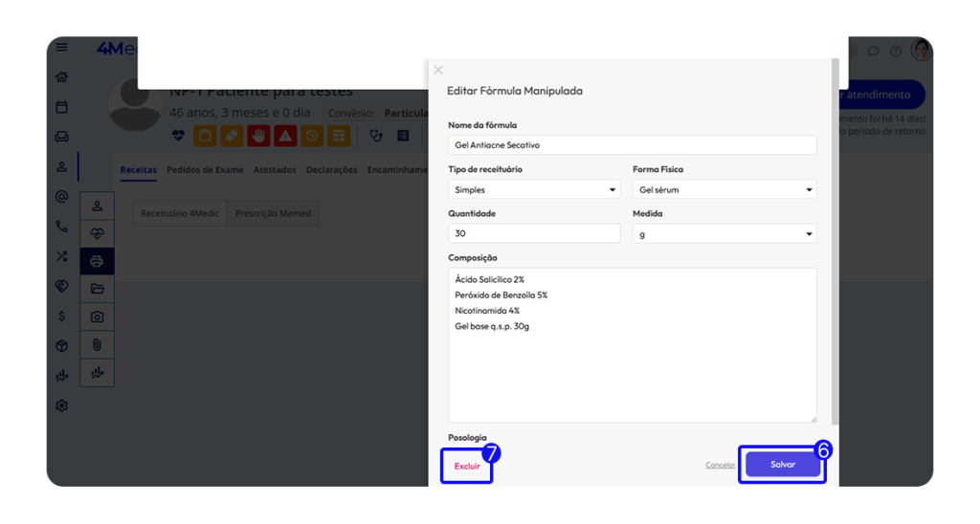This screenshot has width=980, height=524.
Task: Open the hamburger menu in the sidebar
Action: 61,48
